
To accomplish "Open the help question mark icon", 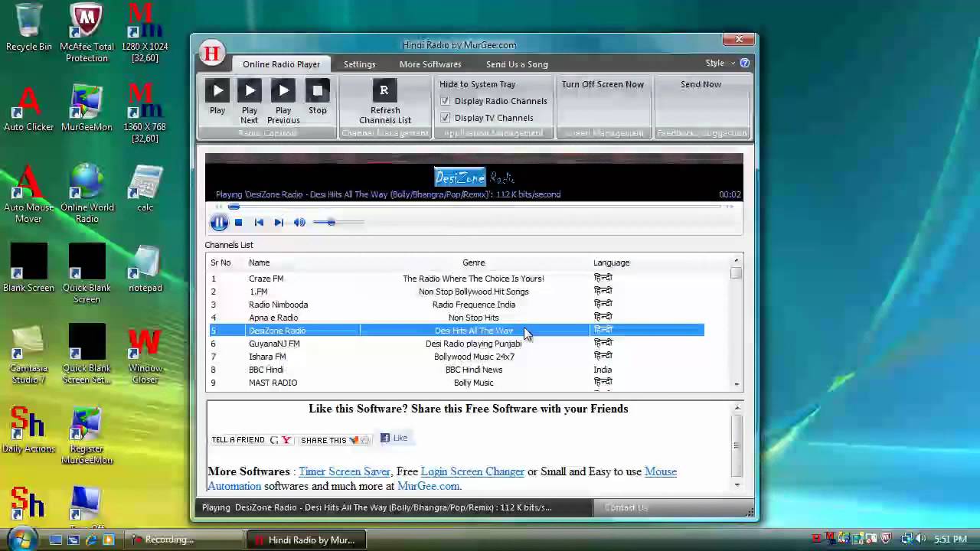I will coord(744,64).
